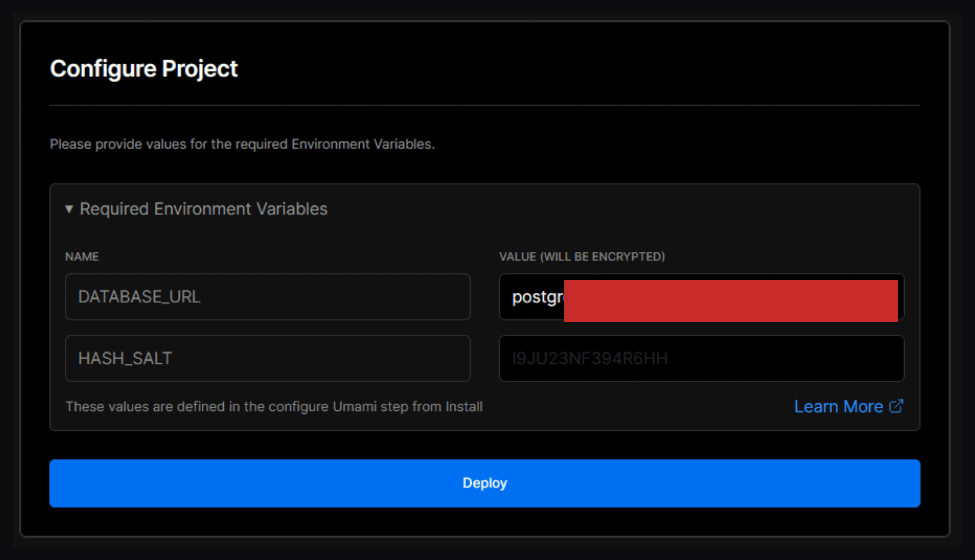The width and height of the screenshot is (975, 560).
Task: Click the 'VALUE (WILL BE ENCRYPTED)' column label
Action: (582, 257)
